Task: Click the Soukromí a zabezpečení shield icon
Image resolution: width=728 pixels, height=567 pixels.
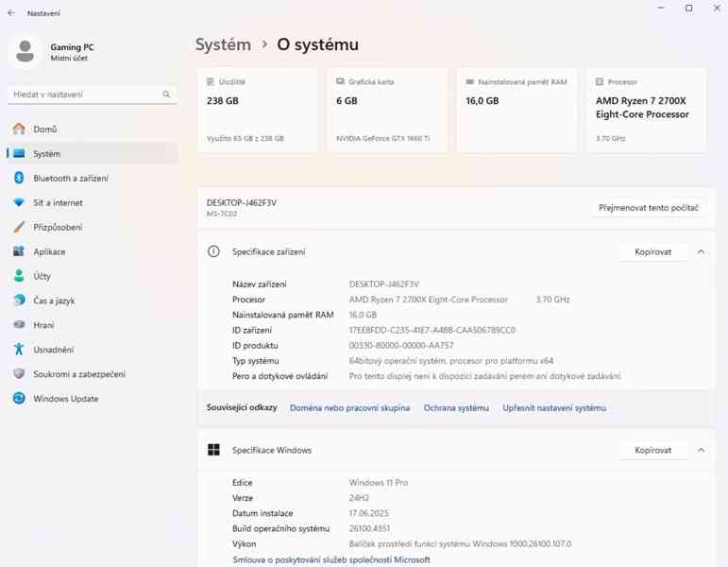Action: (x=19, y=373)
